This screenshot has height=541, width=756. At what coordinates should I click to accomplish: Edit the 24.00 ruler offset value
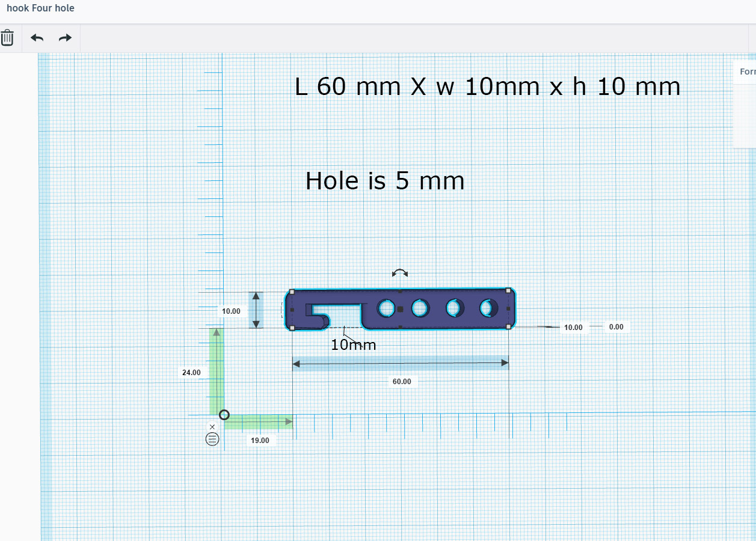pyautogui.click(x=191, y=373)
